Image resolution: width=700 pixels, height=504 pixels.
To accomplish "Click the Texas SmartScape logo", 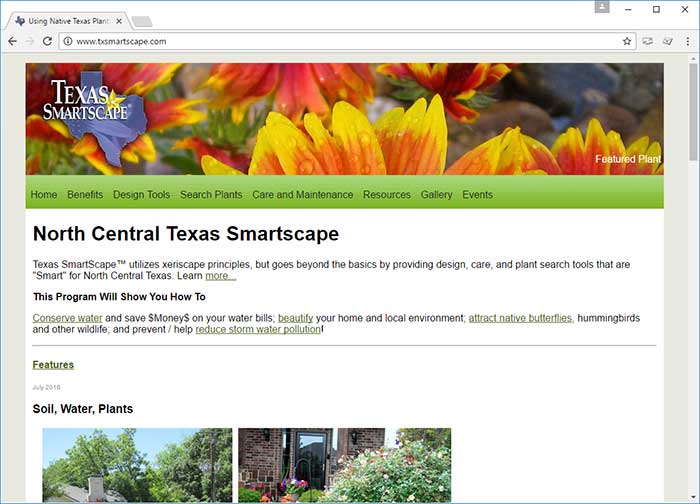I will 95,119.
